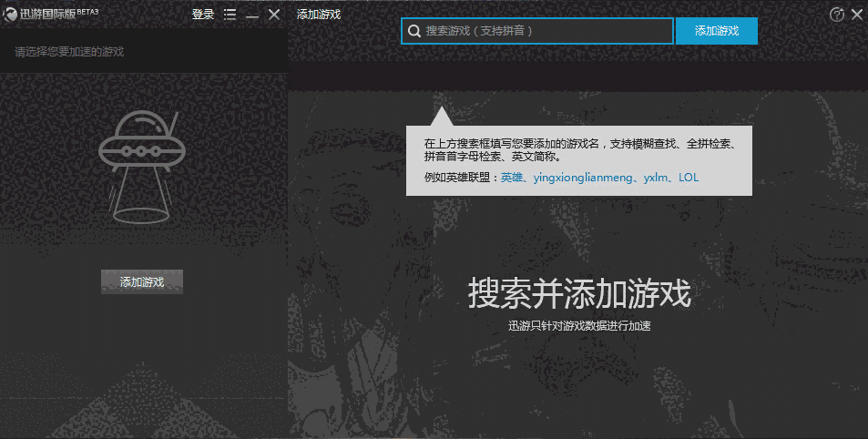Click the yxlm example keyword
The height and width of the screenshot is (439, 868).
click(656, 178)
